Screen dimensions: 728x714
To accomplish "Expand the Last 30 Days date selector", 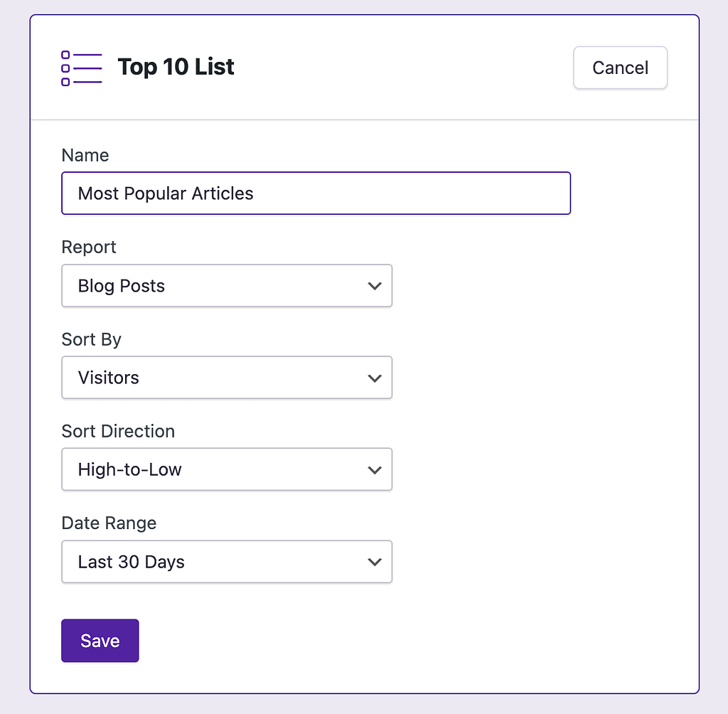I will tap(226, 562).
